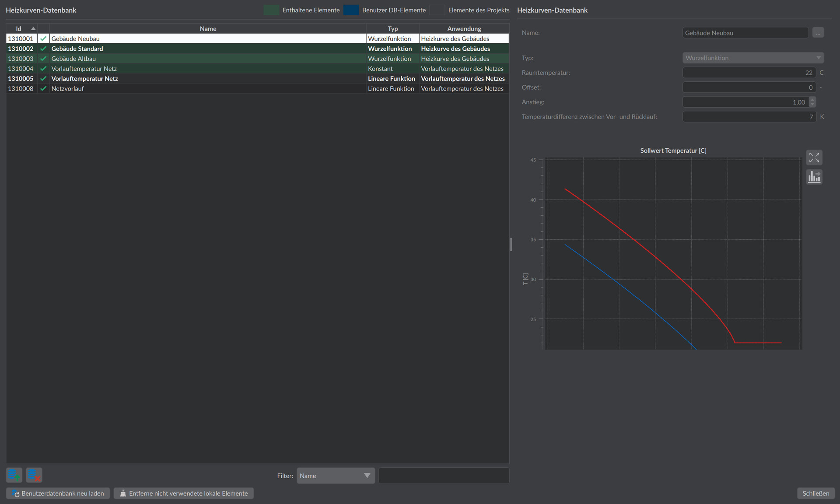Click Entferne nicht verwendete lokale Elemente
Image resolution: width=840 pixels, height=504 pixels.
[x=184, y=493]
